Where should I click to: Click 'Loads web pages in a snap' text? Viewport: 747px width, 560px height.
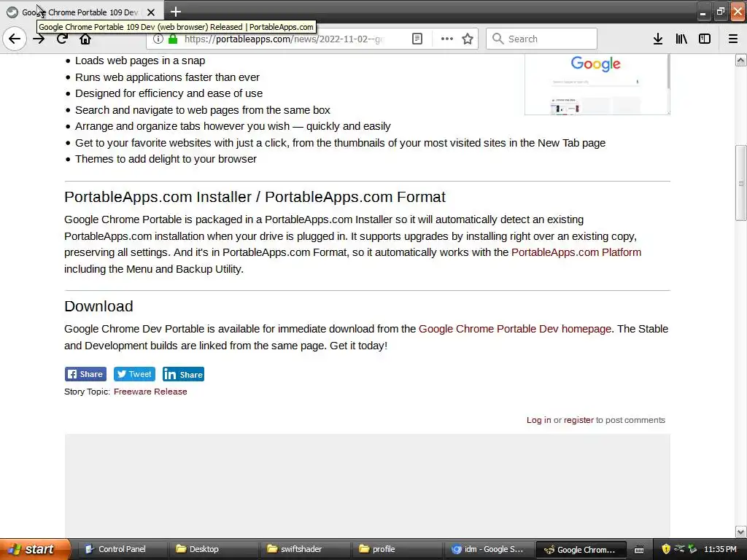click(x=140, y=61)
